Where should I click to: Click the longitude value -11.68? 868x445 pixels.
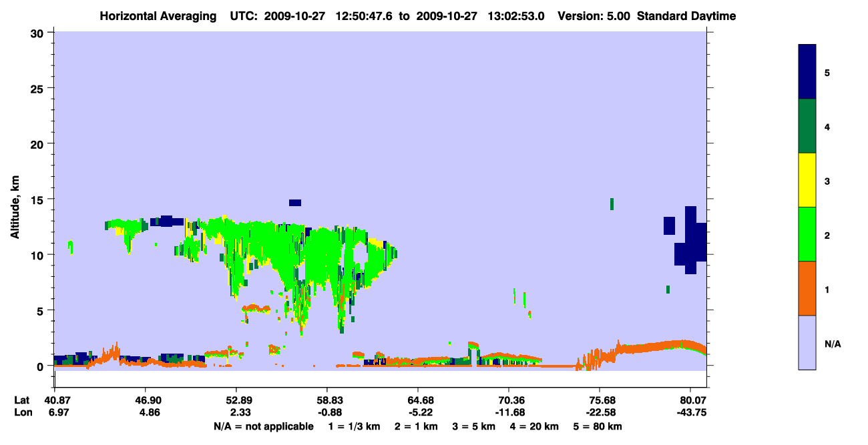pyautogui.click(x=509, y=412)
